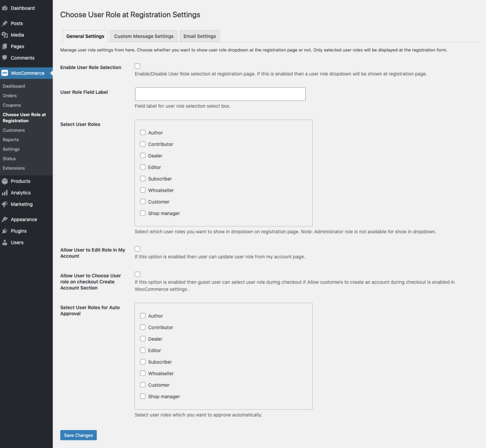Check Customer under Auto Approval roles
486x448 pixels.
click(143, 385)
